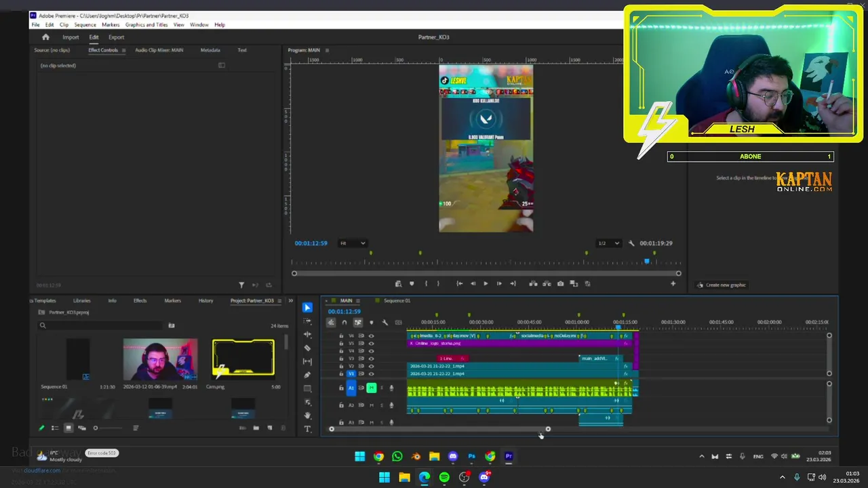Click Program monitor zoom scroll bar
Screen dimensions: 868x488
(486, 274)
